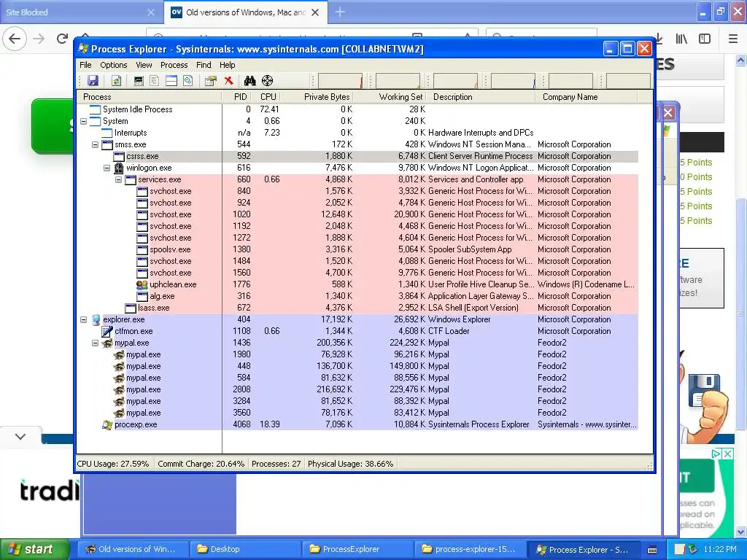Click the procexp.exe process icon
Viewport: 747px width, 560px height.
(x=107, y=425)
